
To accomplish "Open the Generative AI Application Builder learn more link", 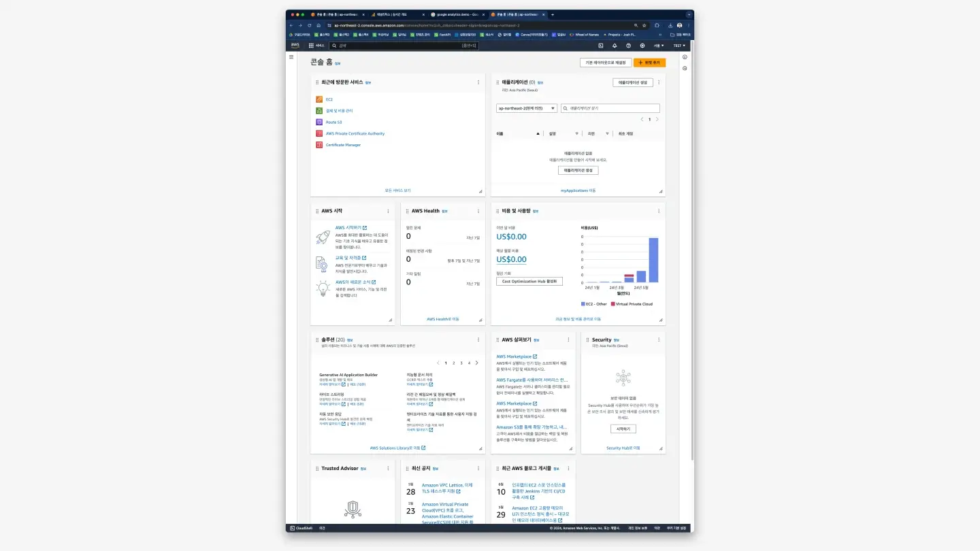I will 333,384.
